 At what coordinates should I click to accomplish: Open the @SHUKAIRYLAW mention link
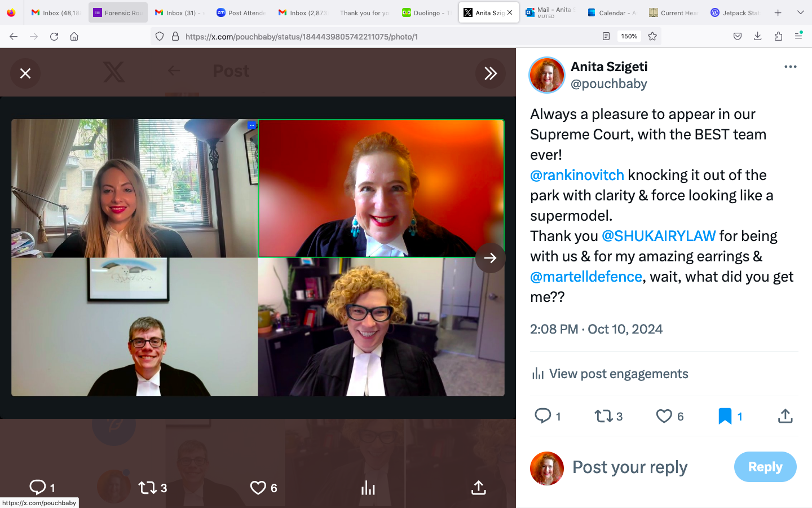coord(658,236)
